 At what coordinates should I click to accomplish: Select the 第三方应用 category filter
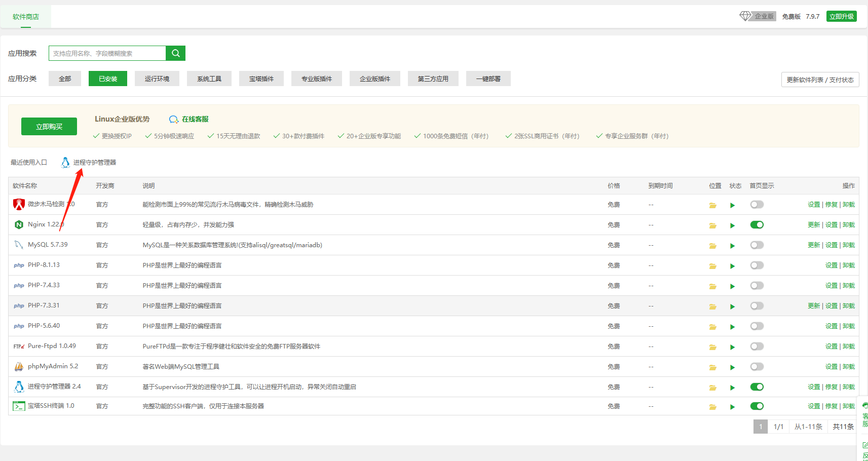coord(433,79)
